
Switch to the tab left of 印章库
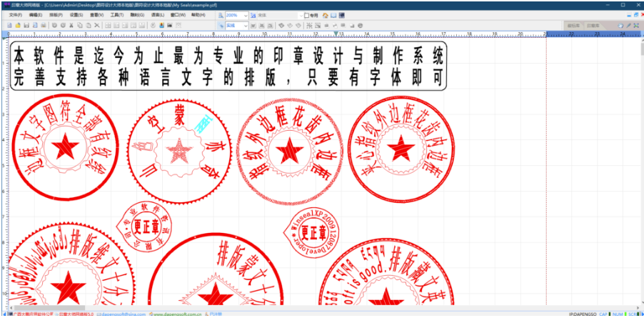click(x=573, y=26)
